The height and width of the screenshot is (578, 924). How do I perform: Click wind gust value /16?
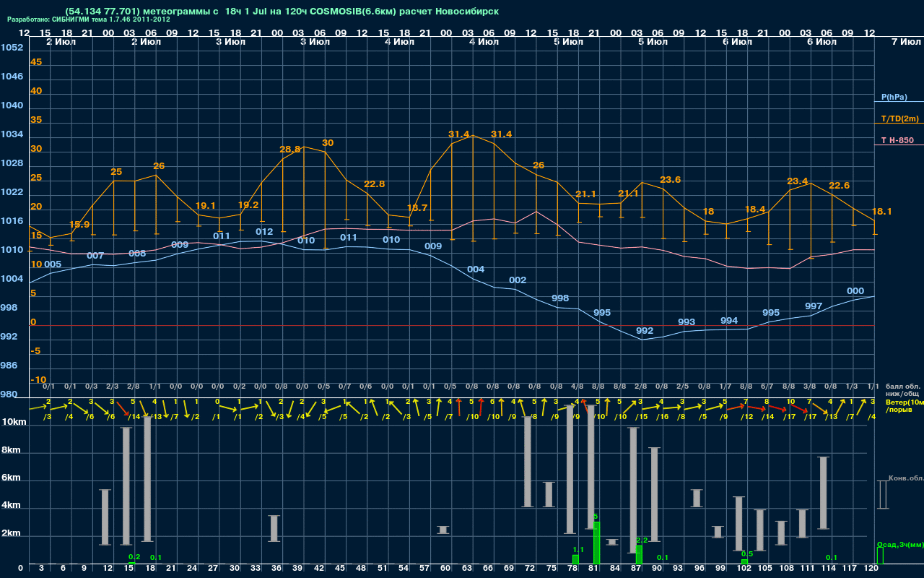pyautogui.click(x=662, y=416)
